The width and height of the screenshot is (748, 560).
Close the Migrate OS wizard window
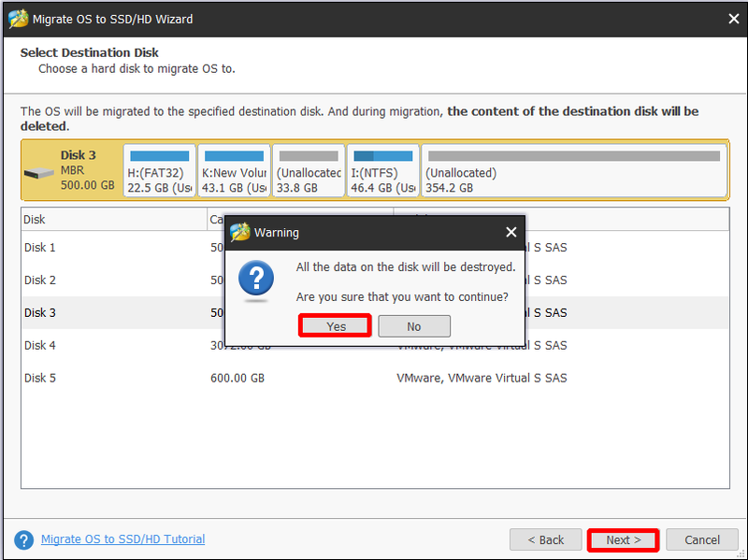(733, 19)
